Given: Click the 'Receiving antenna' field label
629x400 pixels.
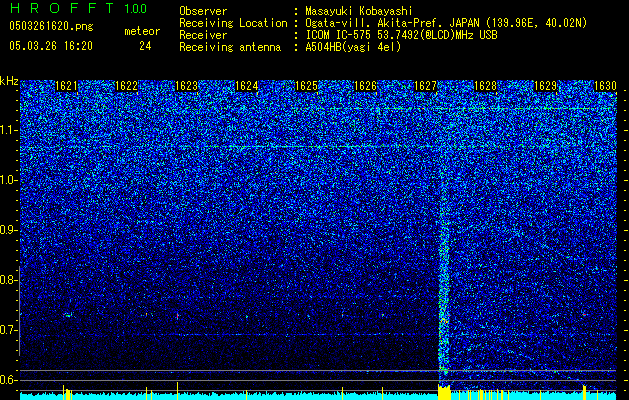Looking at the screenshot, I should tap(230, 47).
